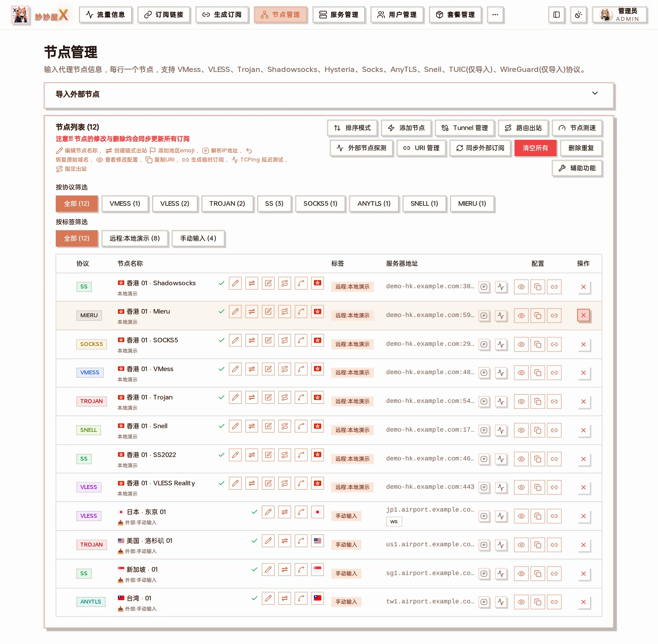The height and width of the screenshot is (644, 658).
Task: Run TCPing test on VLESS Reality node
Action: tap(501, 487)
